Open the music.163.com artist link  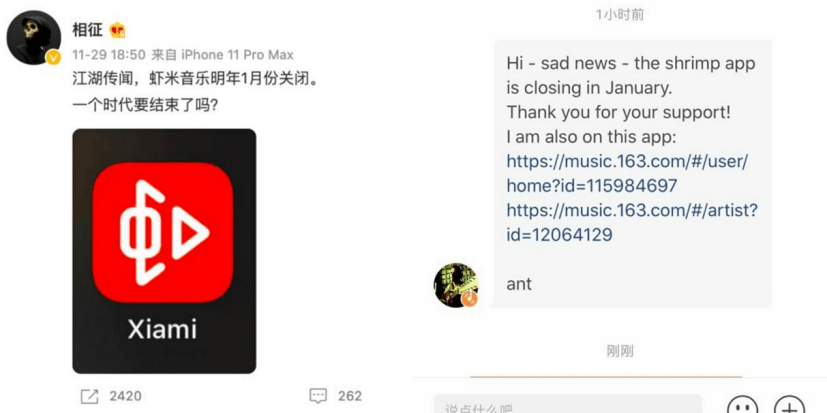[632, 222]
